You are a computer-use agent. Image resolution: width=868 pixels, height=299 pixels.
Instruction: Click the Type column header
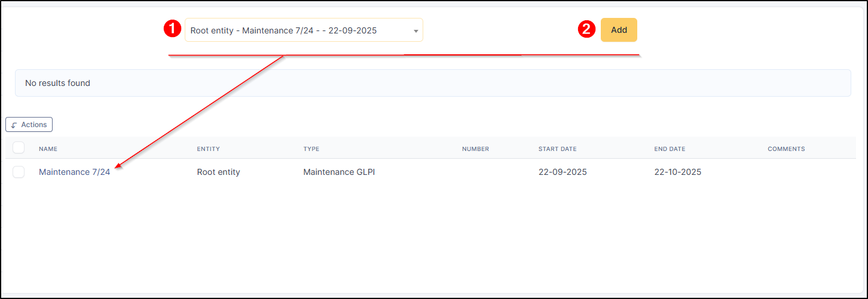click(311, 149)
